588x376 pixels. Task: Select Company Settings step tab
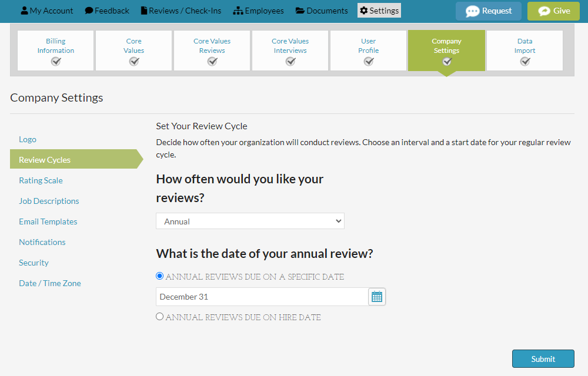[447, 51]
